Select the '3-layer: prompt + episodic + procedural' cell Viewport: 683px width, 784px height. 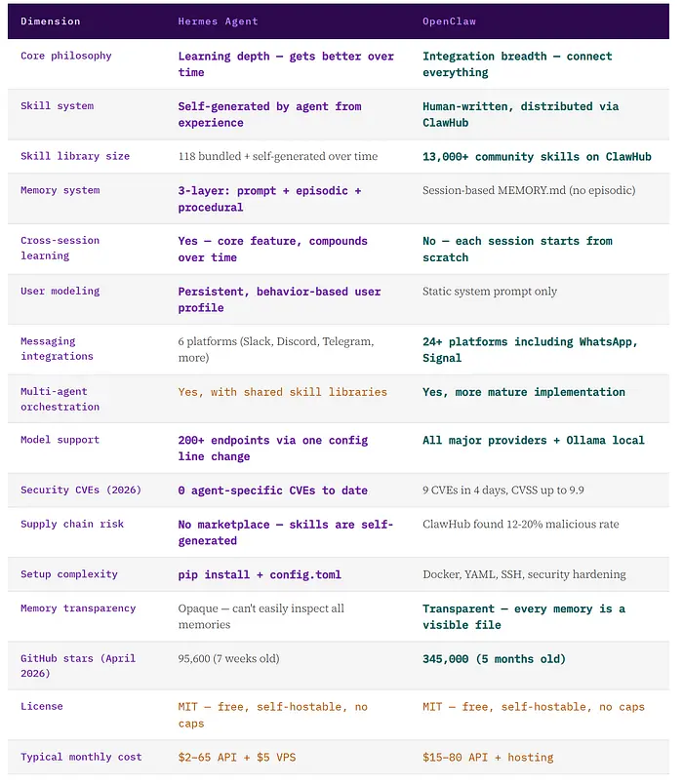[x=269, y=199]
